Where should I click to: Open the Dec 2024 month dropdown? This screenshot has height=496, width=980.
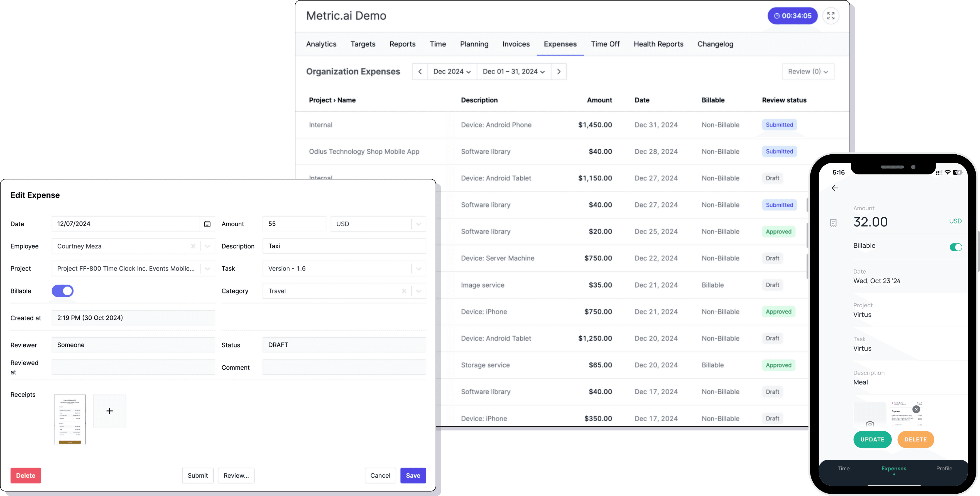point(452,72)
